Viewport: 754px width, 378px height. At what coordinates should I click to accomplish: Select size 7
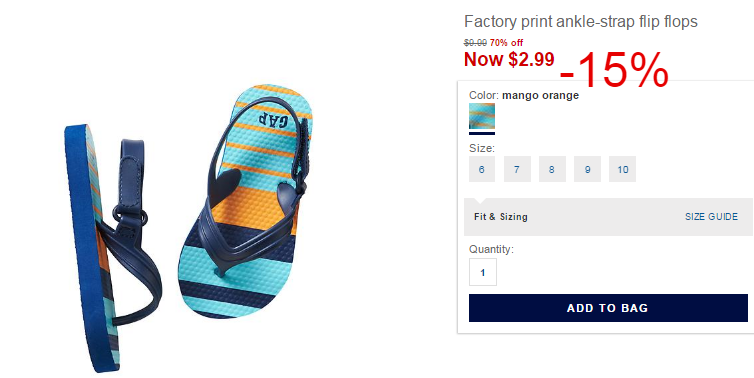pos(517,169)
